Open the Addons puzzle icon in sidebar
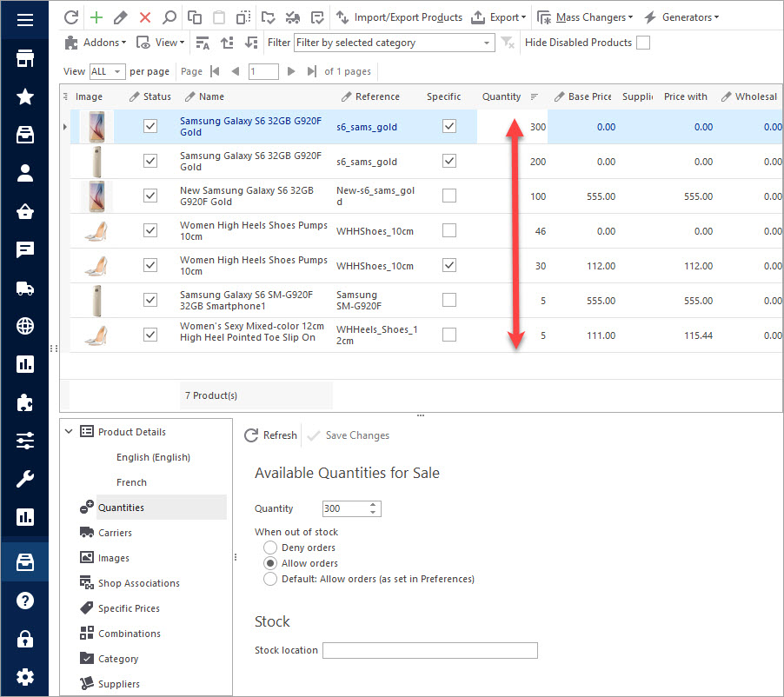 25,402
